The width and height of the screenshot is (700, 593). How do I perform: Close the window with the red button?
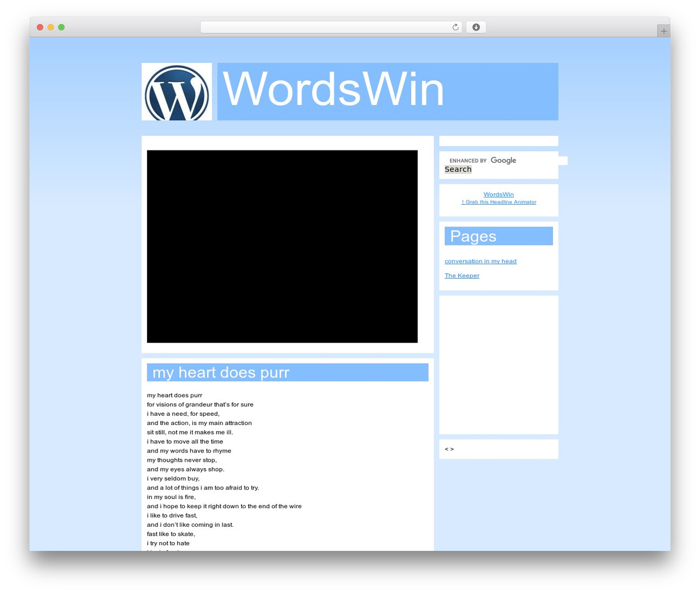point(40,27)
